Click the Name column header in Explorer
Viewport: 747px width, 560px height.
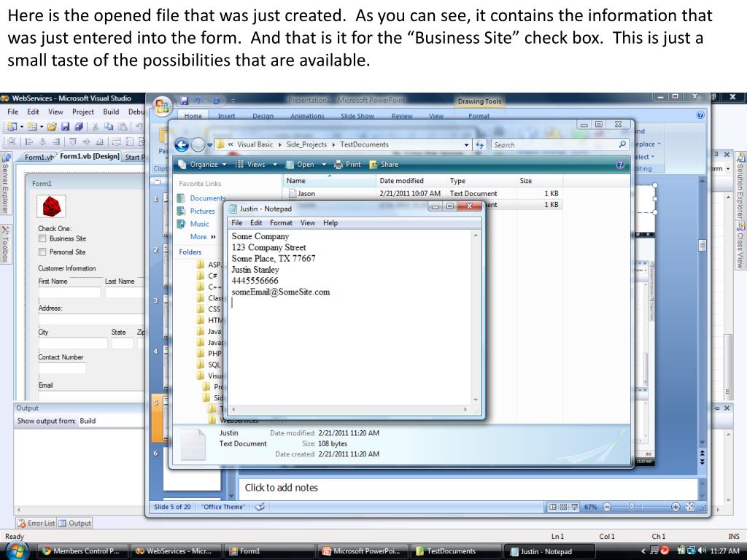pos(329,181)
